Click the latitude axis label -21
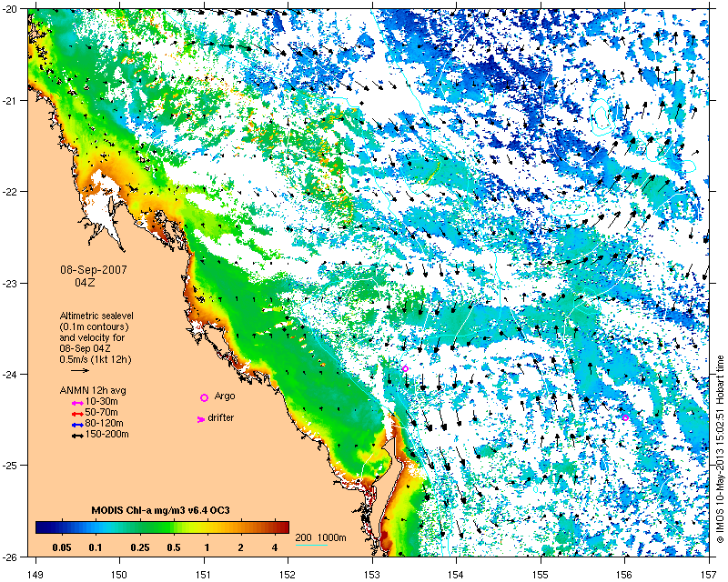 pos(11,101)
